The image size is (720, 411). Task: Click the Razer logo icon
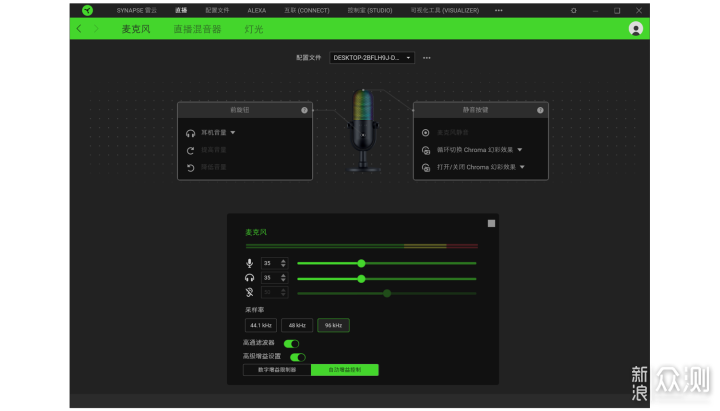(87, 10)
